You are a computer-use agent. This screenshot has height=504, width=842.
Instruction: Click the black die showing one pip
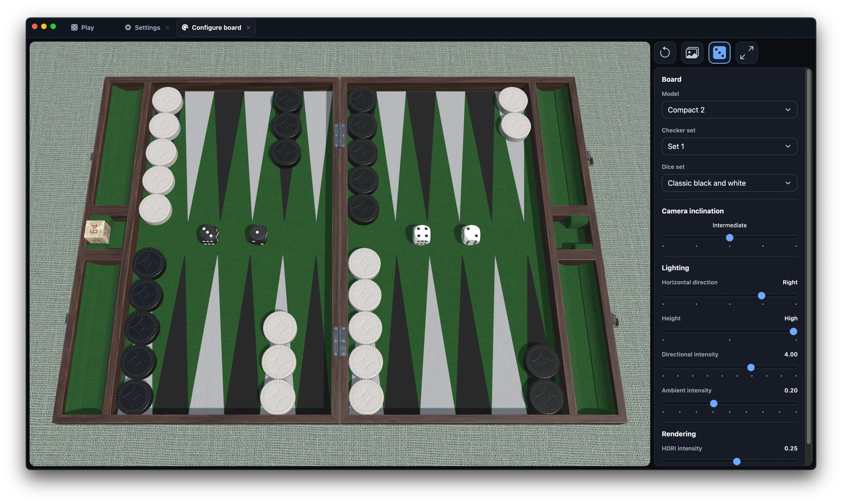[x=258, y=235]
